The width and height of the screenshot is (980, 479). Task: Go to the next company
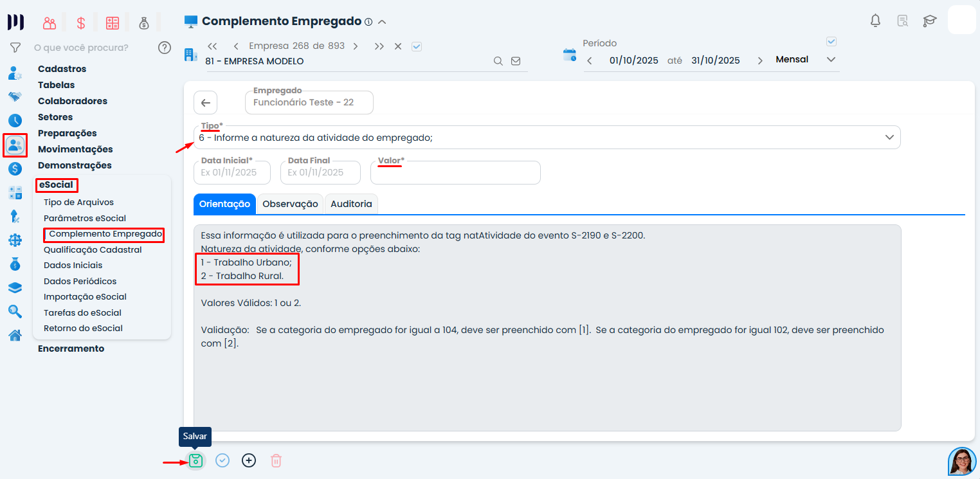tap(356, 46)
